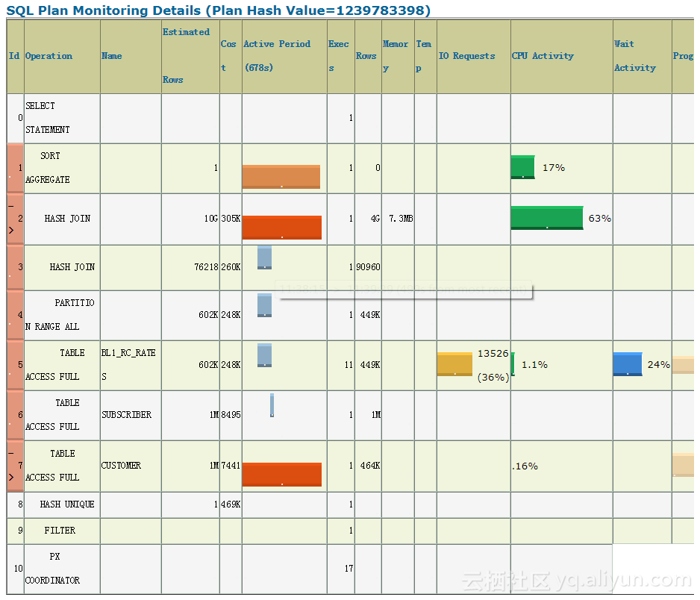Click the 11 execs value for BL1_RC_RATES

click(349, 365)
